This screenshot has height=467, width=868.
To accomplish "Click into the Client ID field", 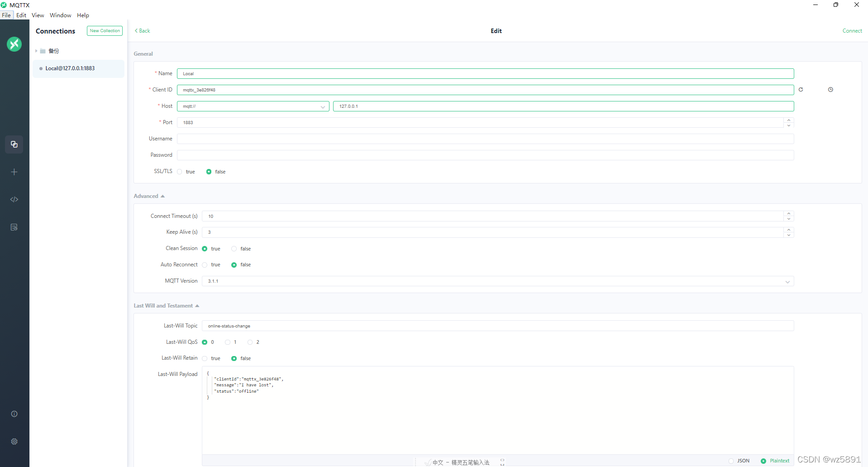I will click(x=485, y=90).
